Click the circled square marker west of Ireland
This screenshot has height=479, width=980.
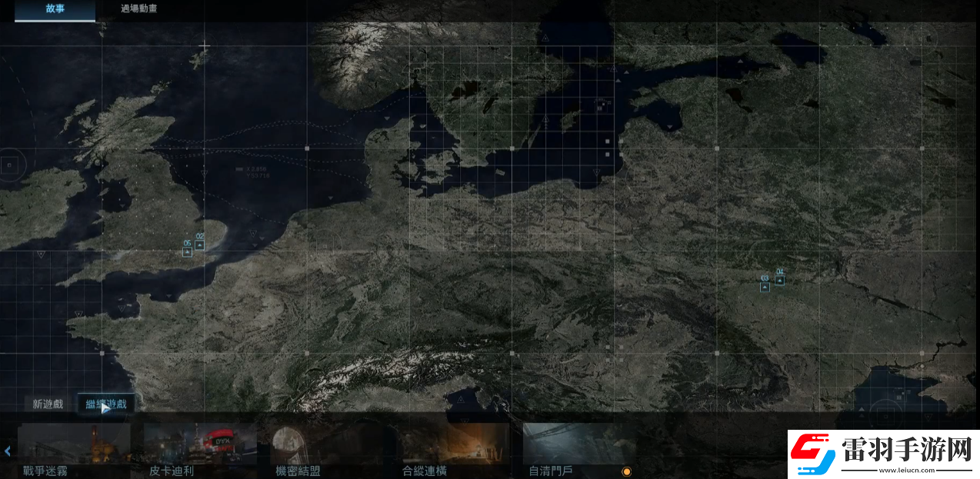point(9,164)
